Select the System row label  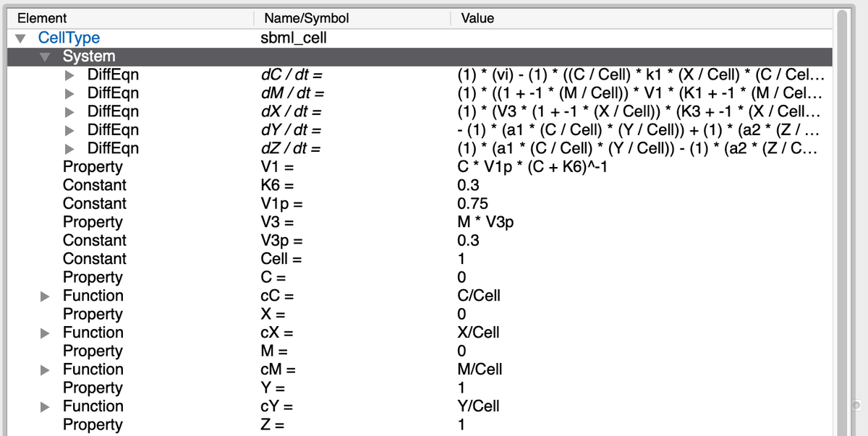(x=89, y=56)
